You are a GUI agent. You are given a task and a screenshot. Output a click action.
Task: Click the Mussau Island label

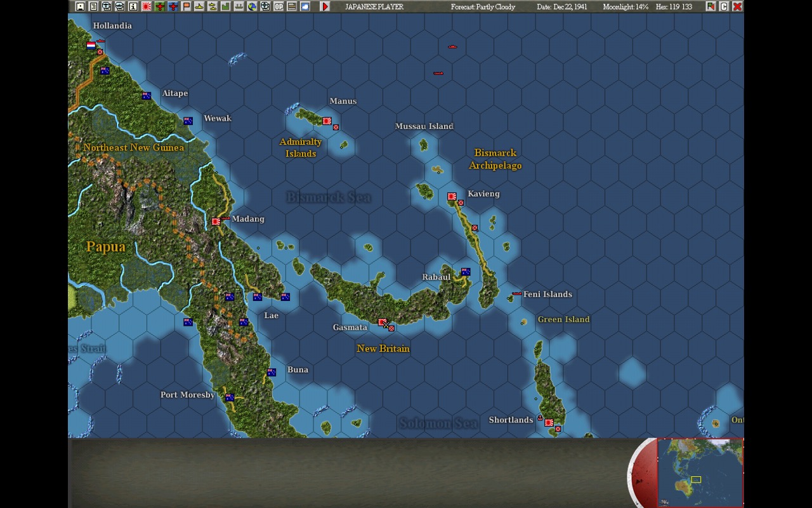point(424,126)
